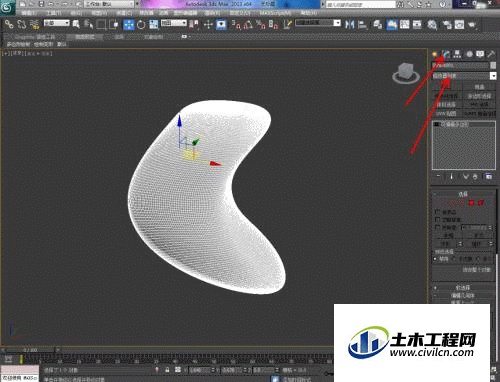Switch to the Utilities command panel tab
Screen dimensions: 500x382
(x=491, y=54)
